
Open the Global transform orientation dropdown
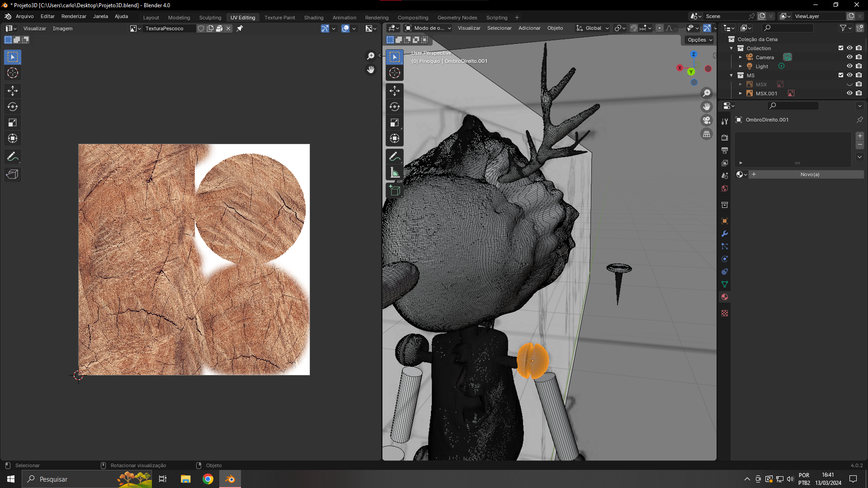click(x=593, y=28)
